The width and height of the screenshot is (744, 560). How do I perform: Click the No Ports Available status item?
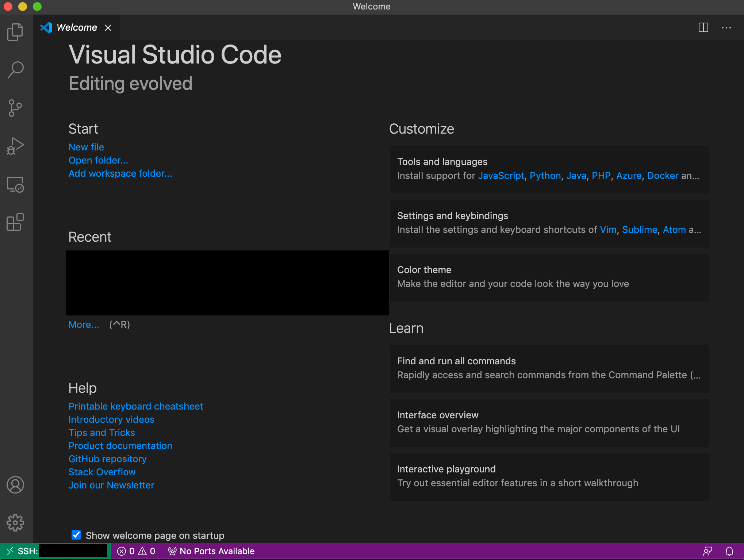coord(211,551)
